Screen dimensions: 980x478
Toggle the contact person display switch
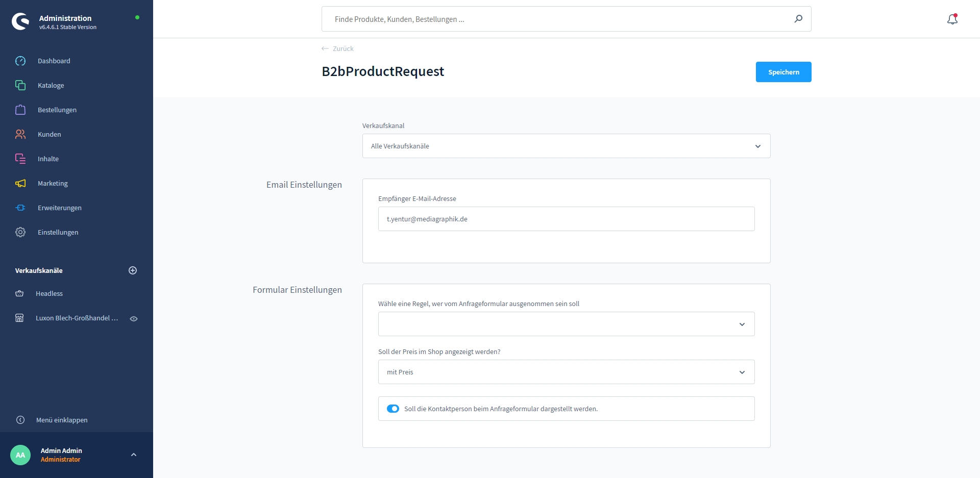click(393, 409)
